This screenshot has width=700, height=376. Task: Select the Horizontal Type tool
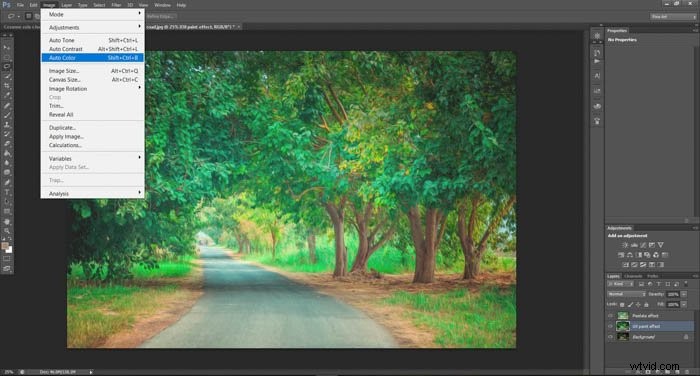[7, 192]
